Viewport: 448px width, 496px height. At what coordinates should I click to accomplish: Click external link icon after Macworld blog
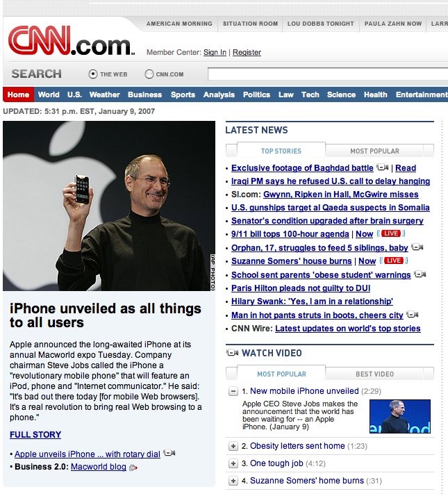(133, 468)
